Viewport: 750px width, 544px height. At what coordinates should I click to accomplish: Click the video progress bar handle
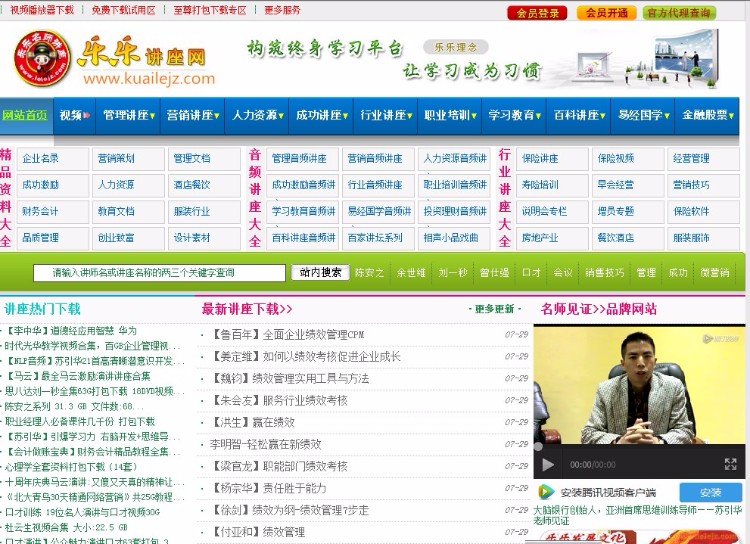tap(538, 447)
